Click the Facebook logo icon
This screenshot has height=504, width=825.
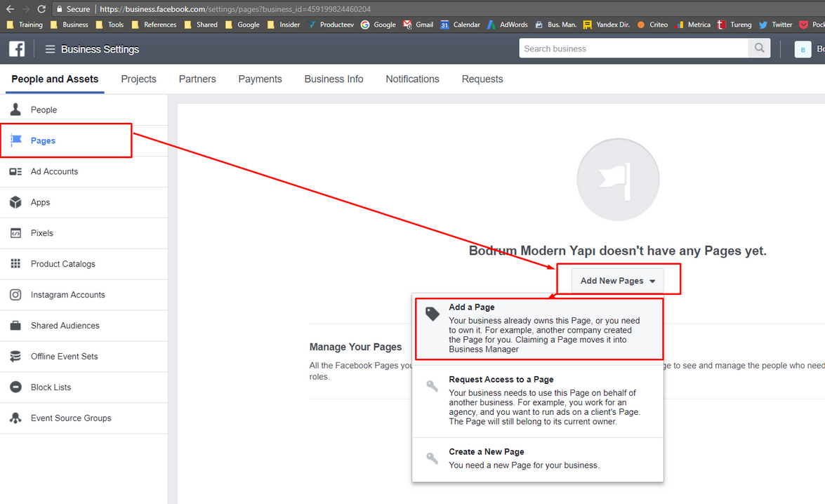tap(17, 48)
